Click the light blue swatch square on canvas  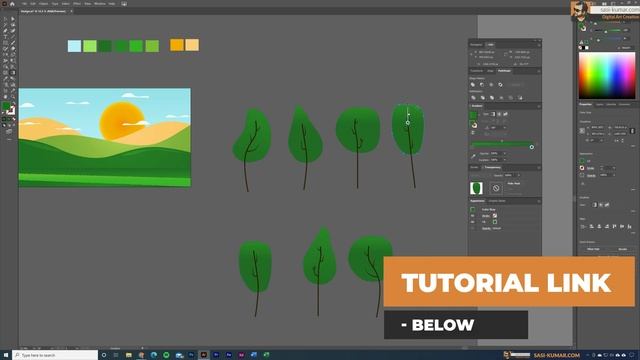pyautogui.click(x=74, y=46)
